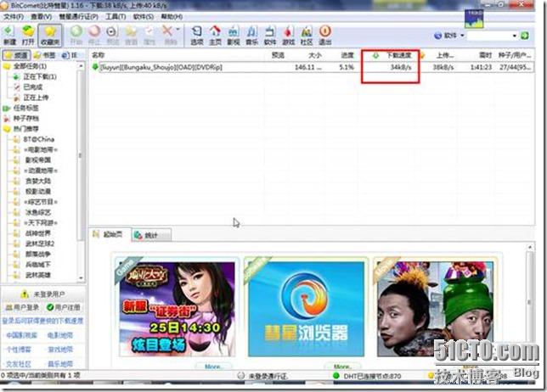Switch to the IE sidebar tab
The height and width of the screenshot is (392, 547).
click(70, 55)
